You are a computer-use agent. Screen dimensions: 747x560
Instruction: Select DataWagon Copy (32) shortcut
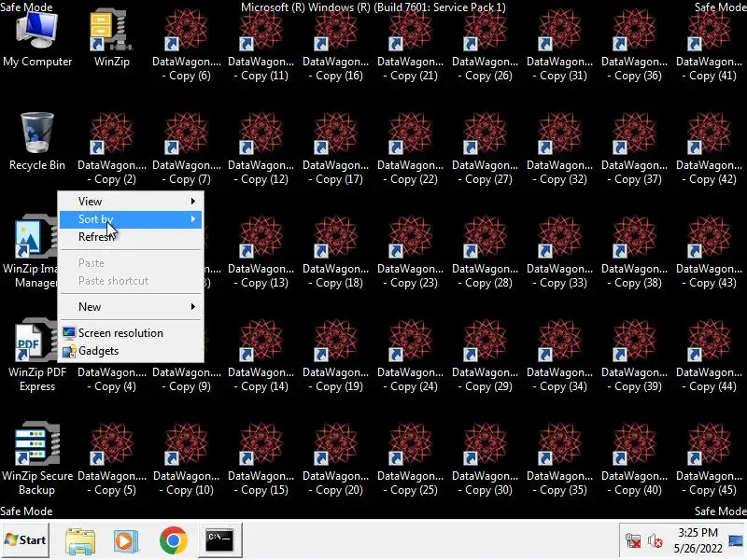click(559, 149)
